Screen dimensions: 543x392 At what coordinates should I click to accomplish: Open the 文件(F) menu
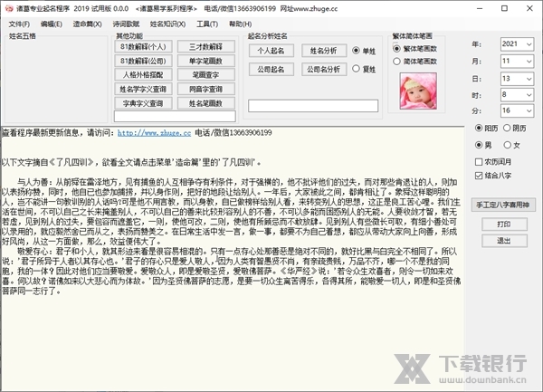click(x=19, y=24)
